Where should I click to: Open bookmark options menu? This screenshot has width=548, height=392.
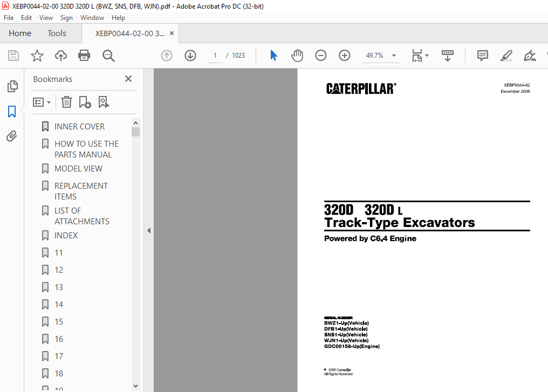click(x=42, y=102)
